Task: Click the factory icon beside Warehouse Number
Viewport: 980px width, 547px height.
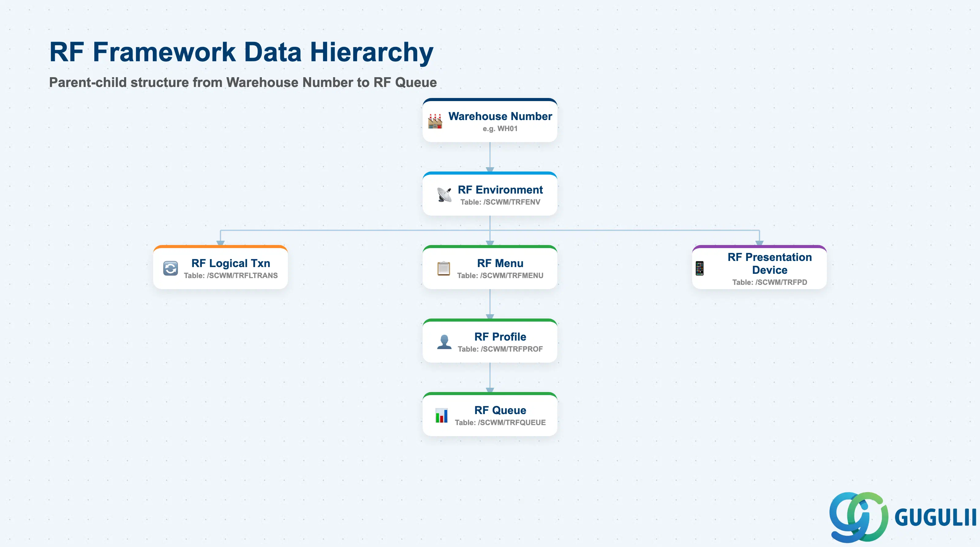Action: click(435, 121)
